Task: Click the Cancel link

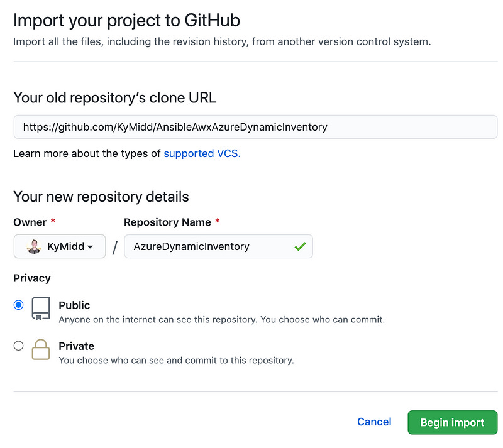Action: coord(374,422)
